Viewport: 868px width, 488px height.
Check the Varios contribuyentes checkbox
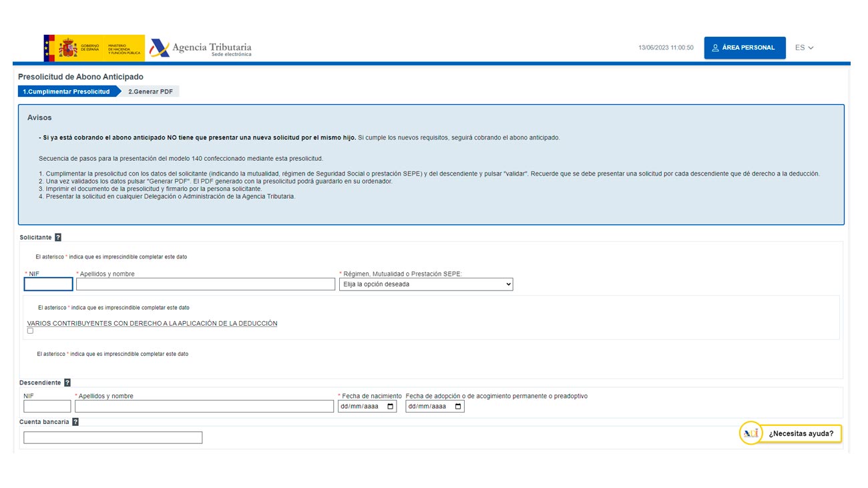(x=30, y=330)
